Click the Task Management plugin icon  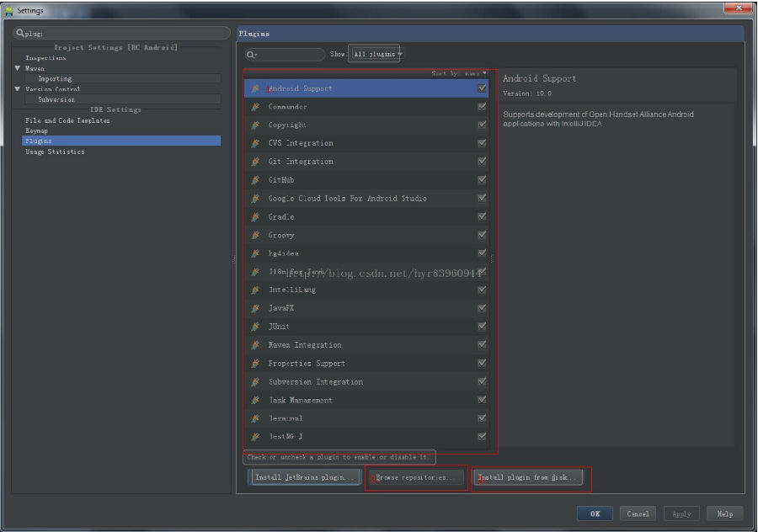[x=255, y=400]
